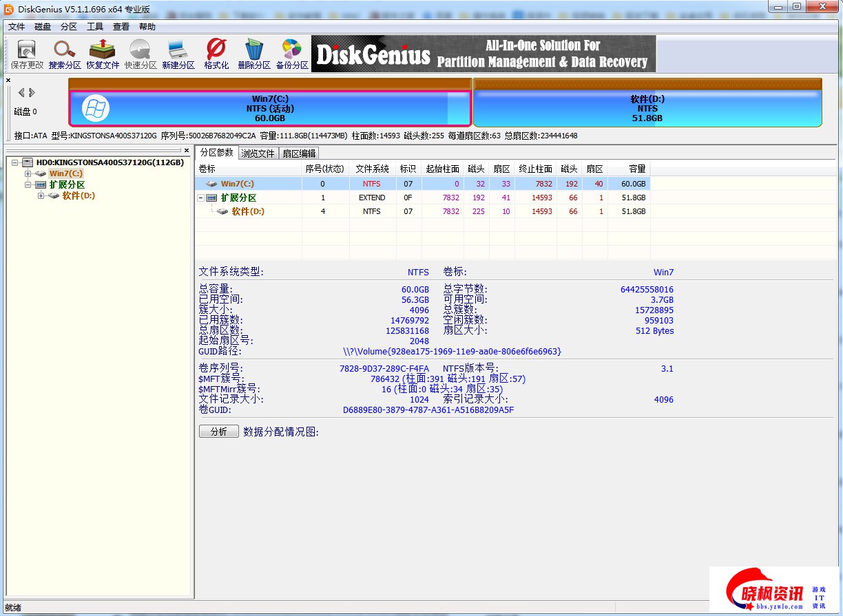The width and height of the screenshot is (843, 616).
Task: Close the left tree panel with its X button
Action: [x=187, y=150]
